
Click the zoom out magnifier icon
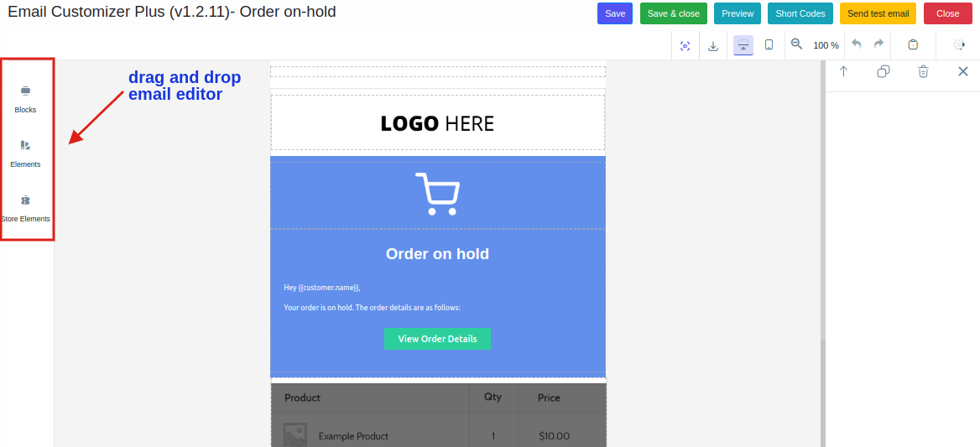coord(796,44)
